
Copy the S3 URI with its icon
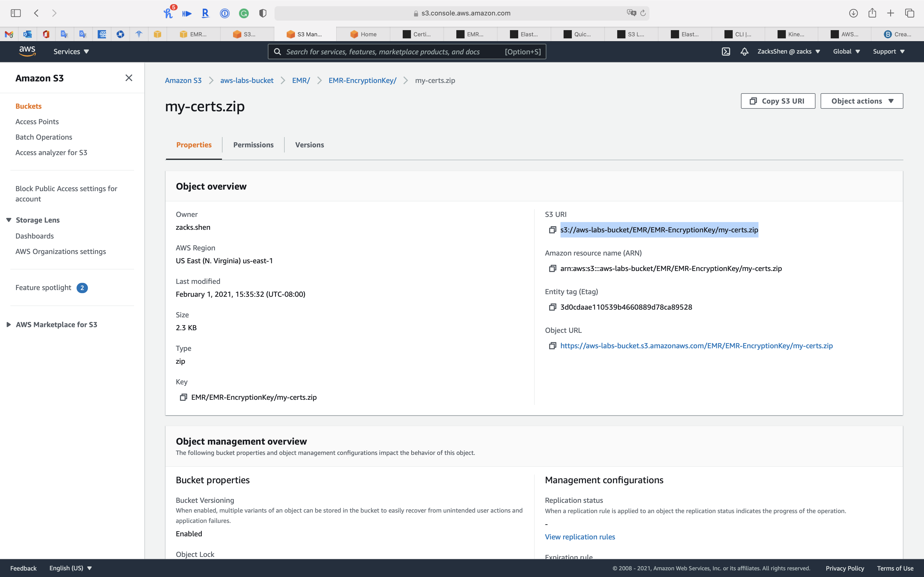(x=552, y=230)
